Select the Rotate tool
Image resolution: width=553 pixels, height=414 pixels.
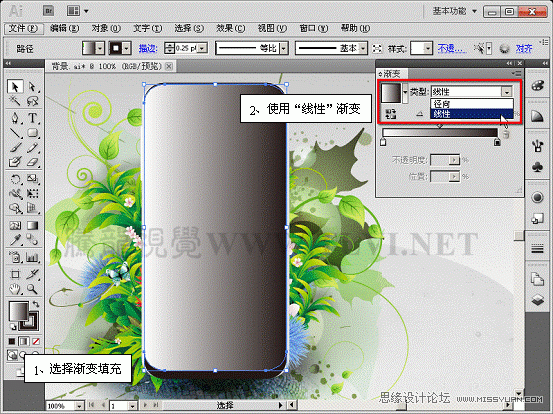15,179
